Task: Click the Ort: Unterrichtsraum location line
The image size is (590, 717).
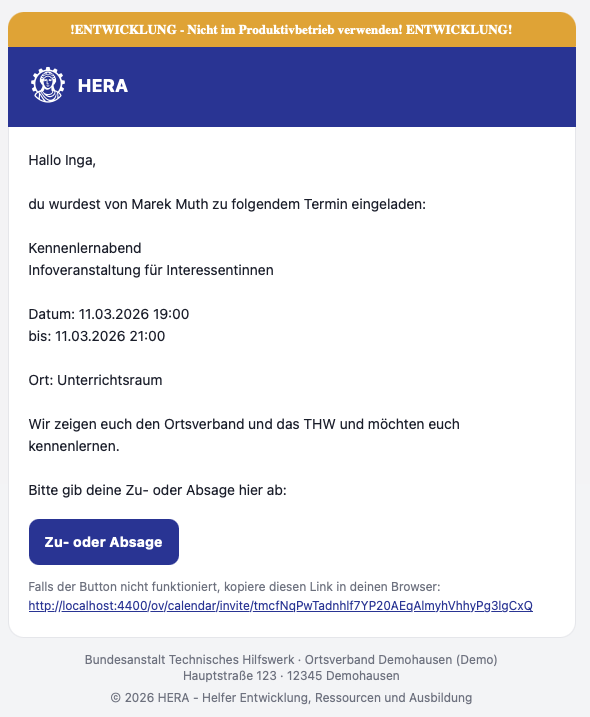Action: click(x=96, y=380)
